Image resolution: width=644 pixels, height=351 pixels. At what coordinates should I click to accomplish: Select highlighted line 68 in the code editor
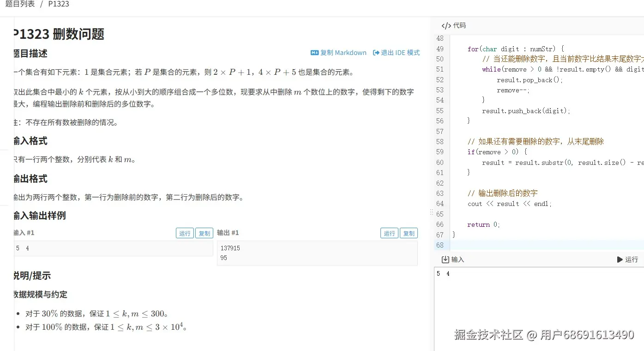531,245
